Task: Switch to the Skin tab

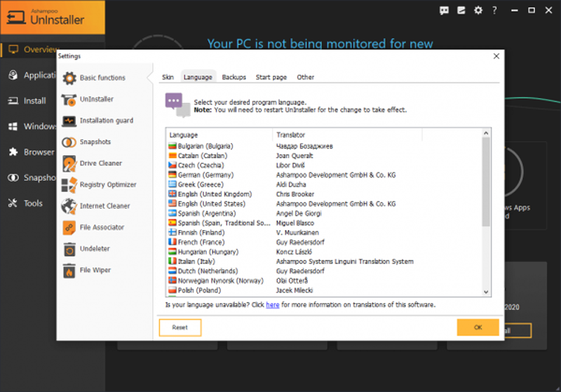Action: point(168,77)
